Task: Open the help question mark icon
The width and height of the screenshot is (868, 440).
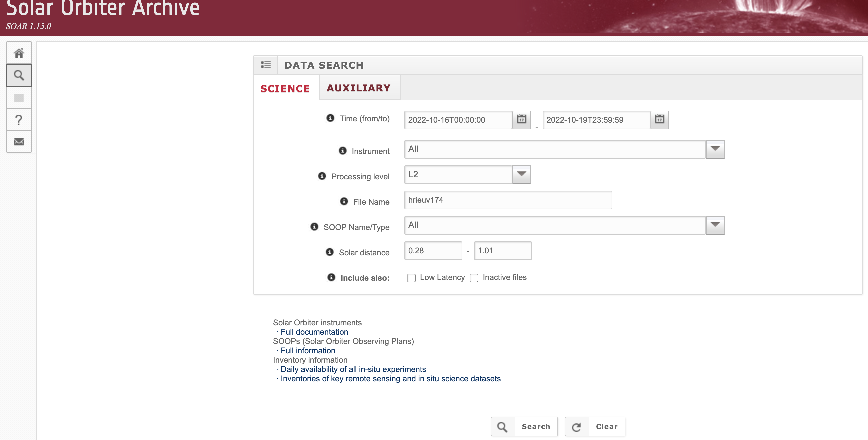Action: (x=19, y=120)
